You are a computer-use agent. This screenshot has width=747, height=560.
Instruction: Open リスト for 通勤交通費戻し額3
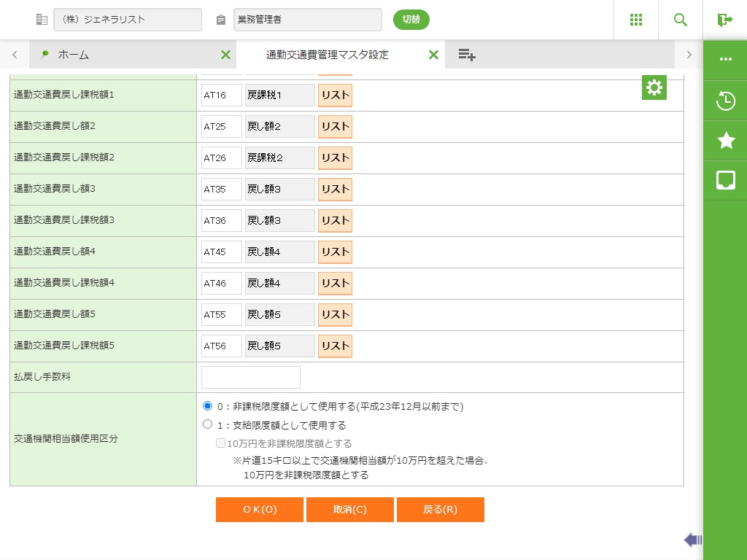[335, 190]
